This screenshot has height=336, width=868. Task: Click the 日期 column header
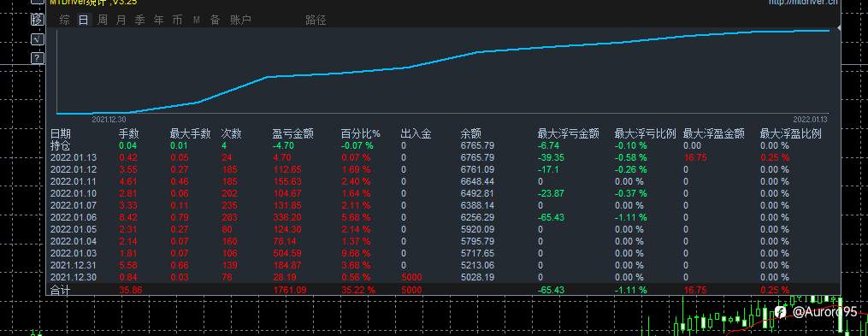point(61,134)
